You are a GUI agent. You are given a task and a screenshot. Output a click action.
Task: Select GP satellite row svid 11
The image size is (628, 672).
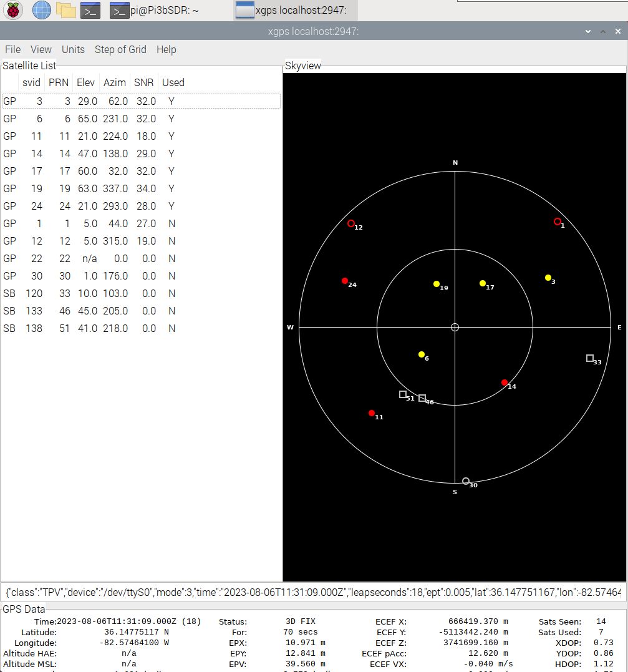pyautogui.click(x=141, y=136)
